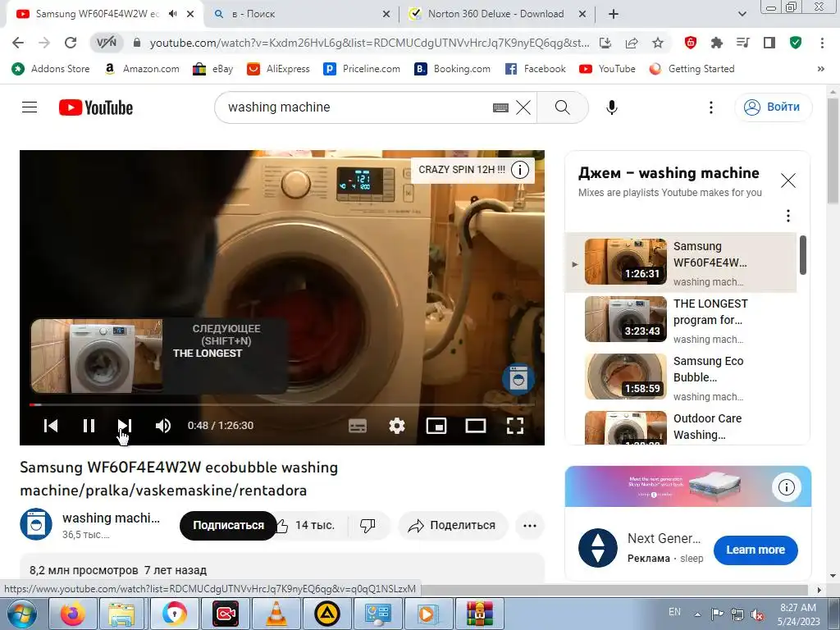Click Подписаться subscribe button

(x=228, y=526)
